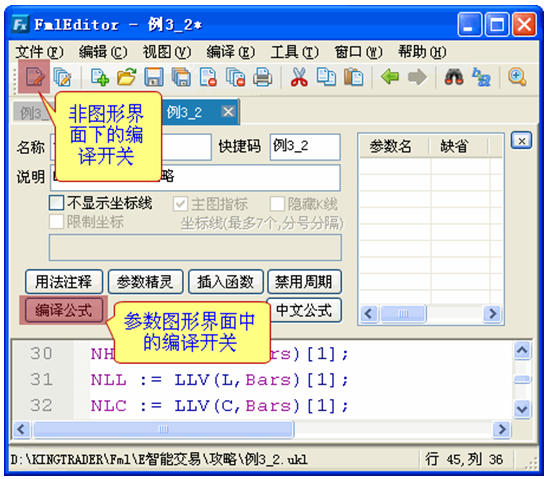Open file with the folder icon

click(x=127, y=77)
